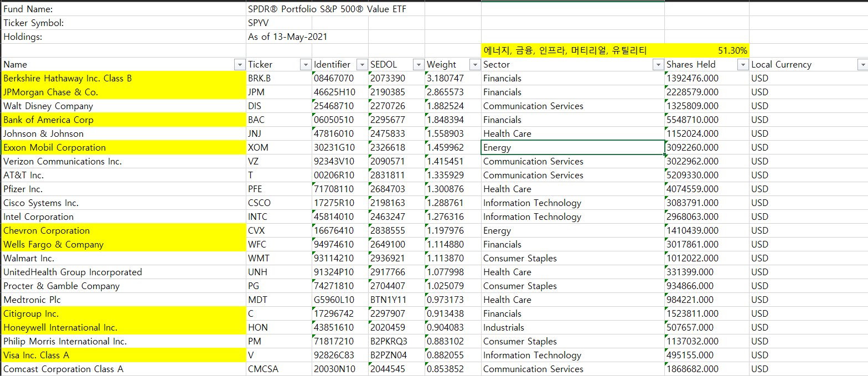Screen dimensions: 868x376
Task: Click the XOM ticker cell
Action: 279,147
